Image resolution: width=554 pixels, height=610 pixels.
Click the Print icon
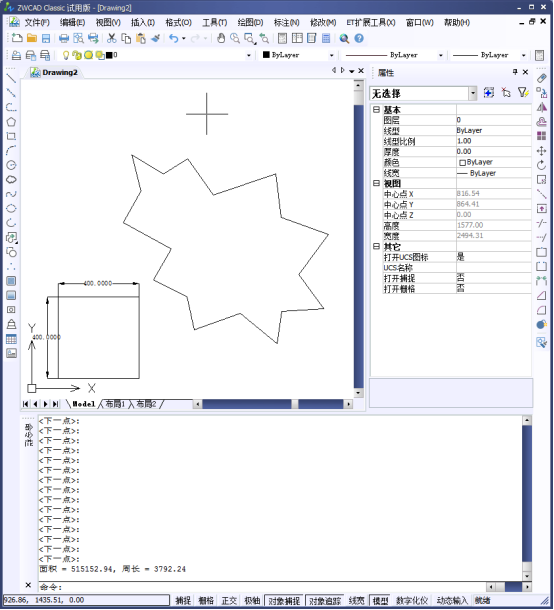point(63,38)
